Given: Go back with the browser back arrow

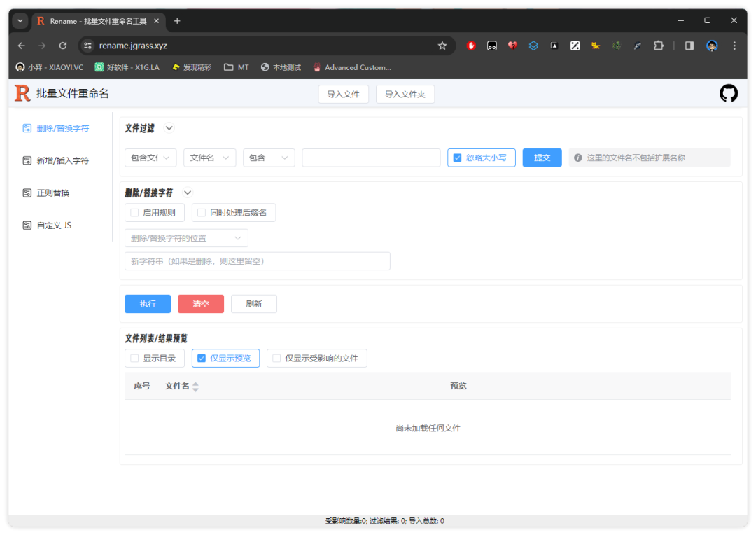Looking at the screenshot, I should click(x=21, y=46).
